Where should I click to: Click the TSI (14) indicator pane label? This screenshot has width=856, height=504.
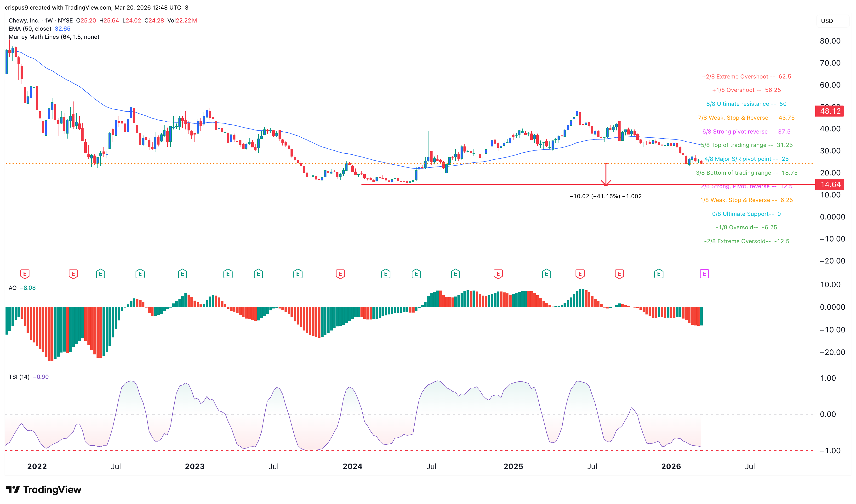[19, 377]
